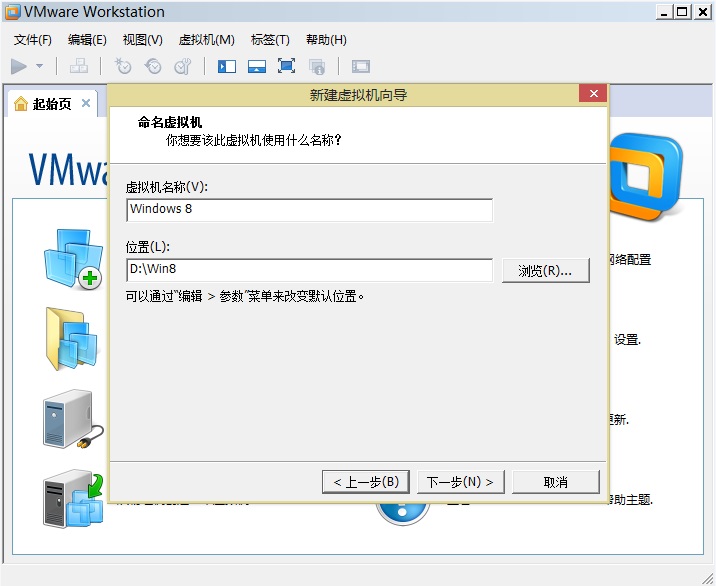Toggle the sidebar view toolbar icon
The image size is (716, 586).
point(227,67)
